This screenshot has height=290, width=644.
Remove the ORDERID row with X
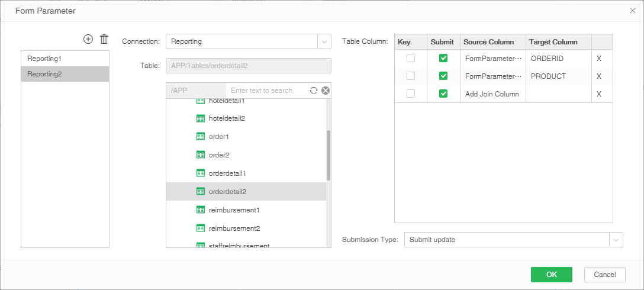599,59
